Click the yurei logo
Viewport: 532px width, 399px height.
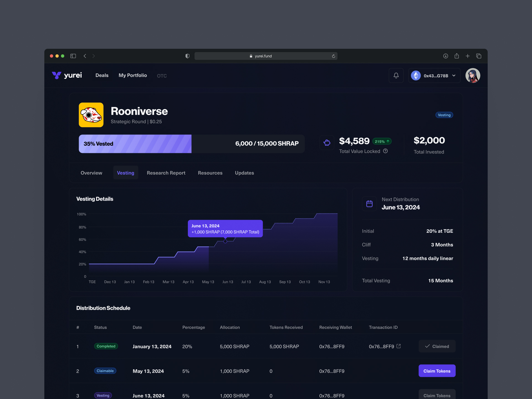[67, 75]
